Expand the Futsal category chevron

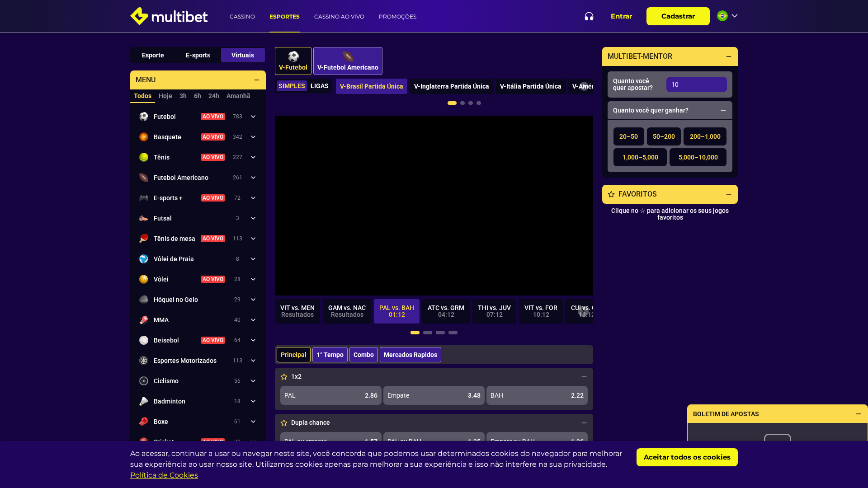point(253,218)
